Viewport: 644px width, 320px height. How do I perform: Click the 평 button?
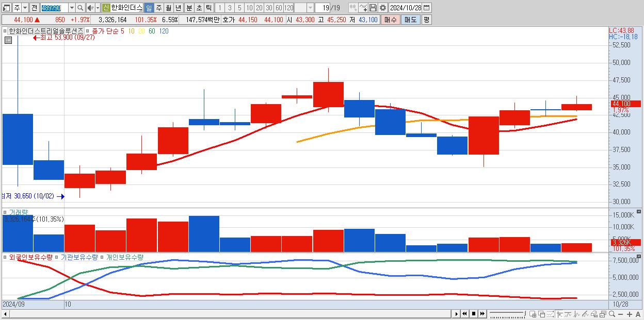(426, 20)
